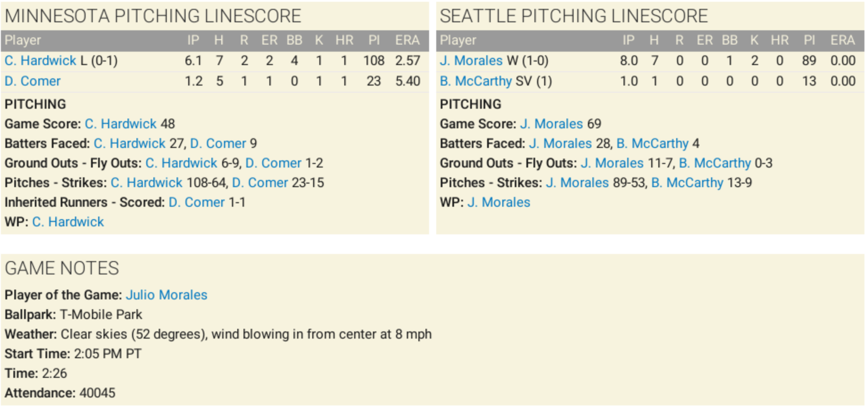Open J. Morales in Seattle WP line
The height and width of the screenshot is (409, 868).
[499, 202]
